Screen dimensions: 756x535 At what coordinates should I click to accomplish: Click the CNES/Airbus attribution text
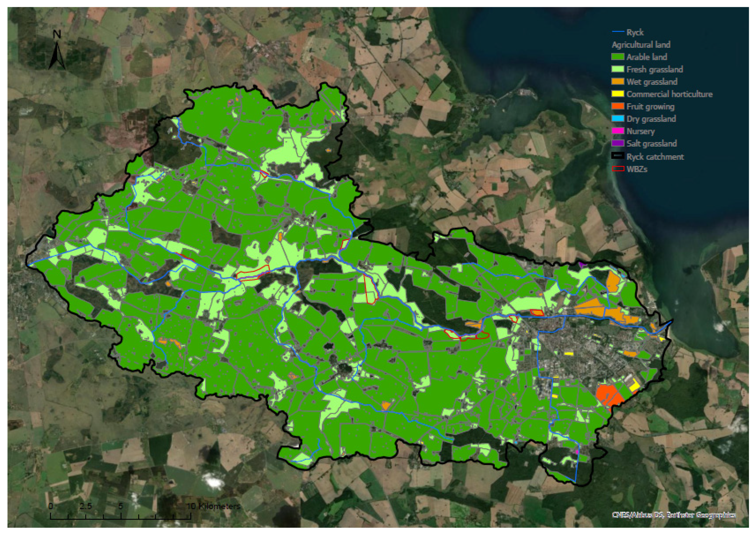click(x=674, y=515)
